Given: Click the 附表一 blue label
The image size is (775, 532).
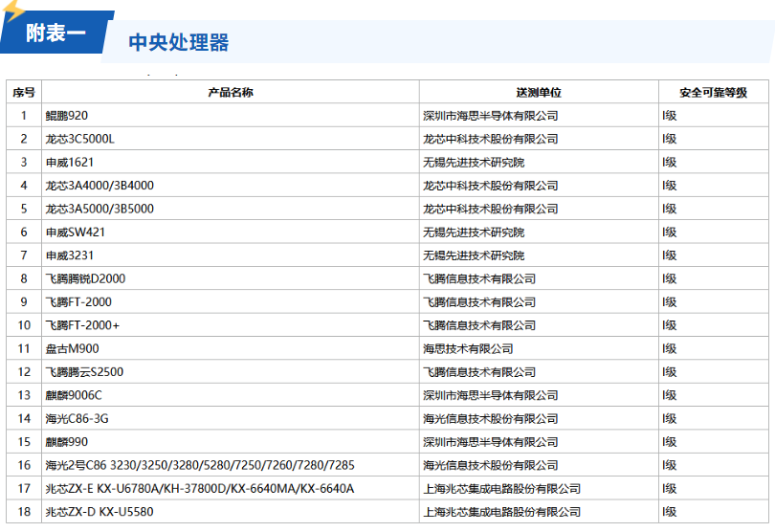Looking at the screenshot, I should click(x=55, y=33).
